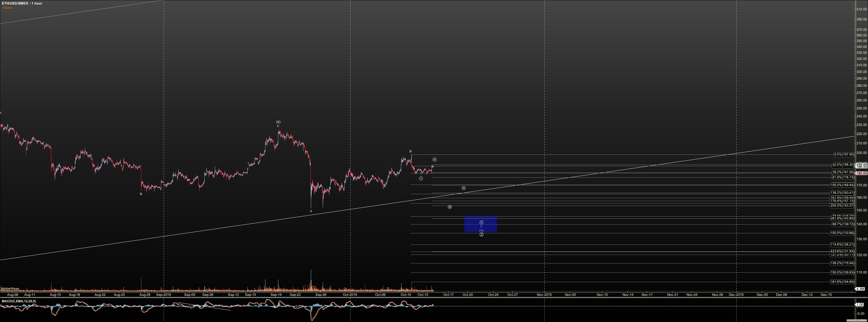Click wave label B above Oct-10 high
Screen dimensions: 868x322
coord(411,151)
